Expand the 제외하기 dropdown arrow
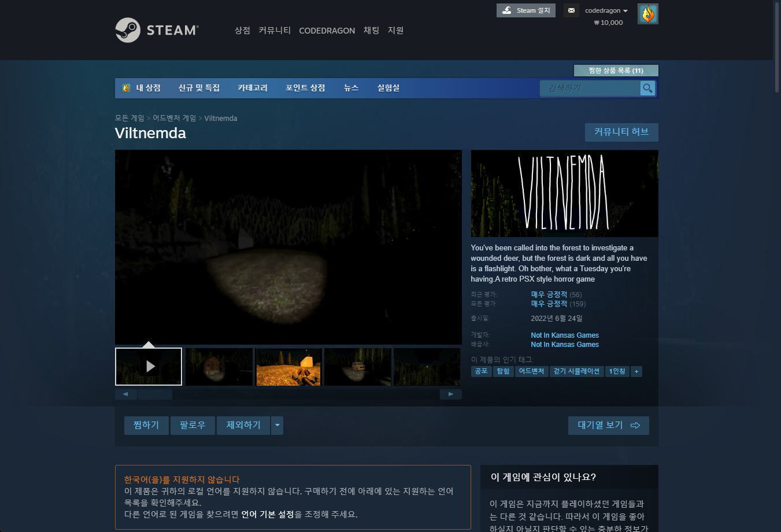The width and height of the screenshot is (781, 532). click(277, 426)
